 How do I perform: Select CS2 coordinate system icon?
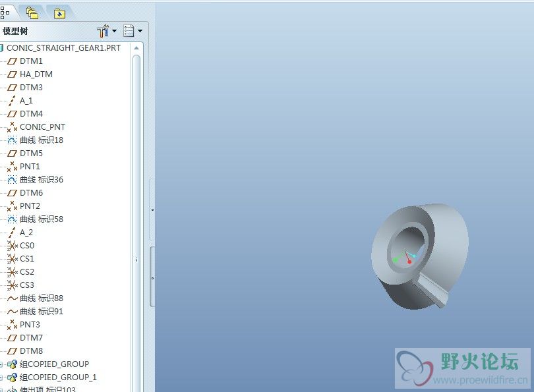point(13,272)
